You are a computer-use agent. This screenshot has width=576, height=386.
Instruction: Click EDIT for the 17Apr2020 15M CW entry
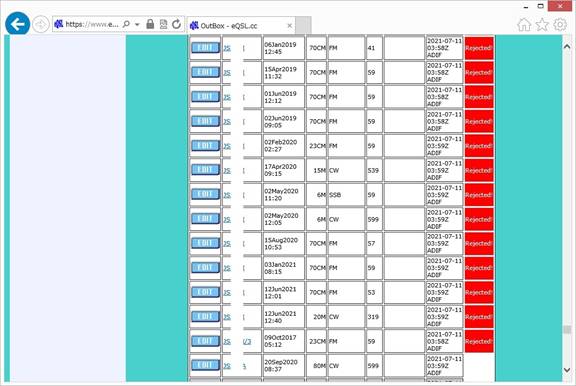pos(205,170)
